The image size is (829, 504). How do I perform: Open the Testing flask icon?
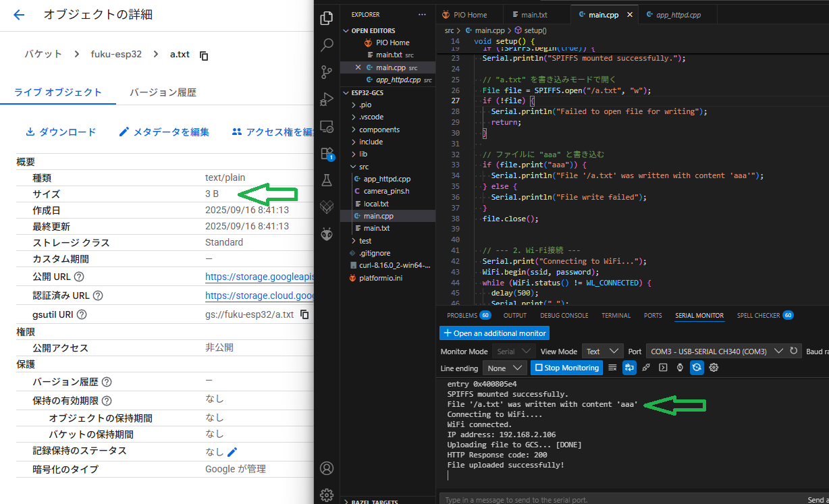[x=327, y=180]
